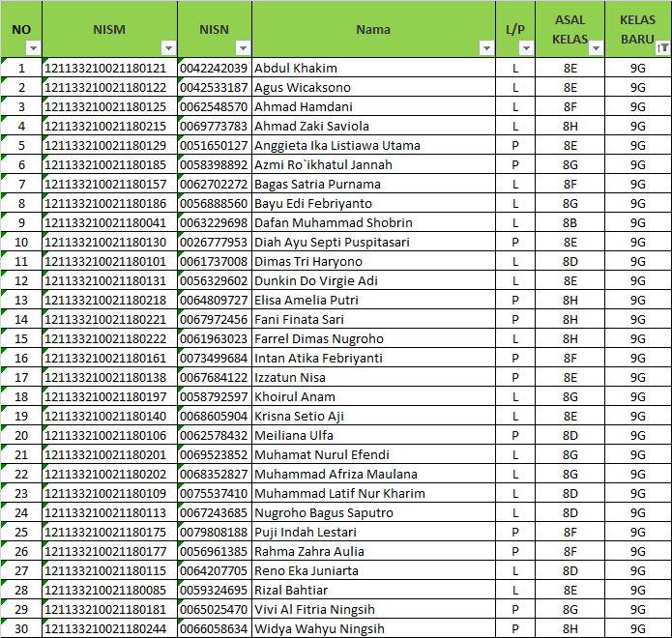The width and height of the screenshot is (672, 638).
Task: Click the name Bagas Satria Purnama
Action: tap(317, 185)
